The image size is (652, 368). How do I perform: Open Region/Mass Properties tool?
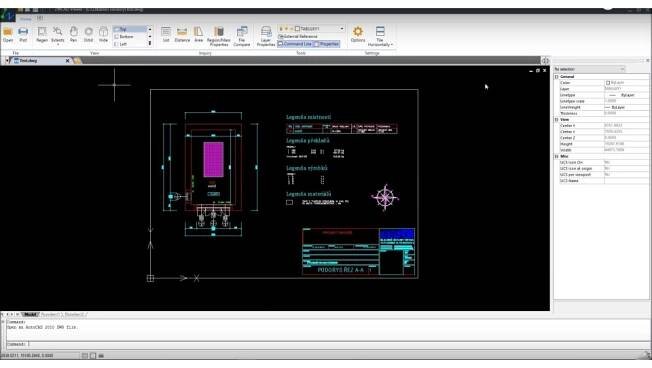(x=219, y=36)
